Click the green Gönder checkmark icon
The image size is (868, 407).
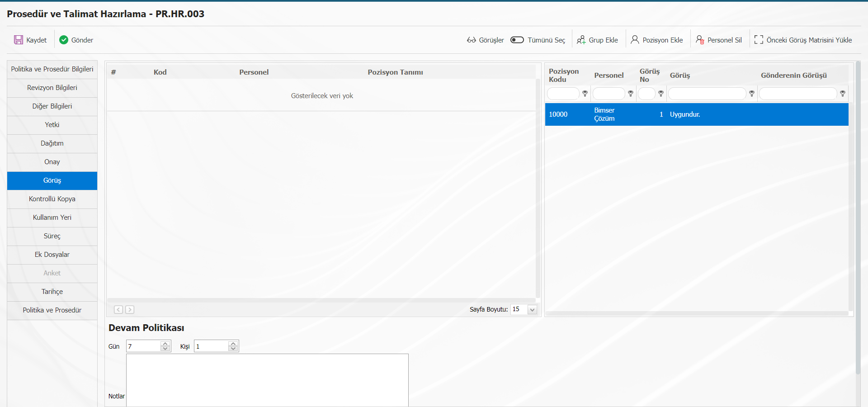(x=64, y=40)
